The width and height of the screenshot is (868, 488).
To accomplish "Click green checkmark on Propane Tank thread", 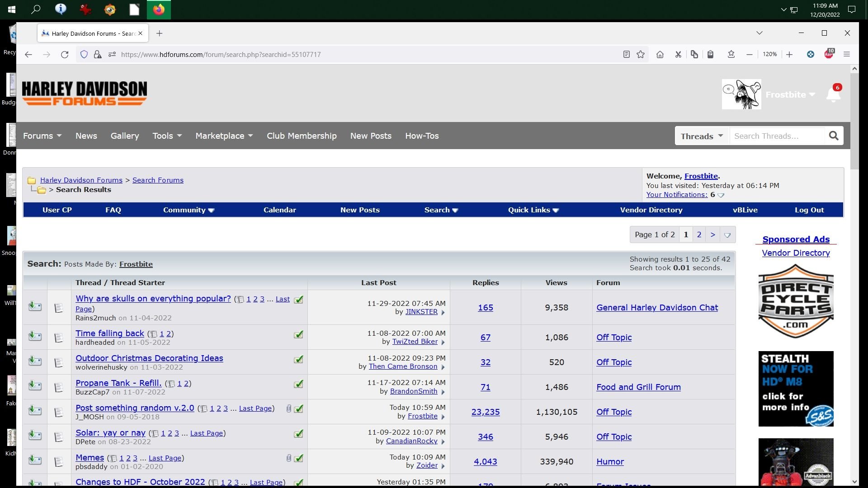I will click(298, 385).
